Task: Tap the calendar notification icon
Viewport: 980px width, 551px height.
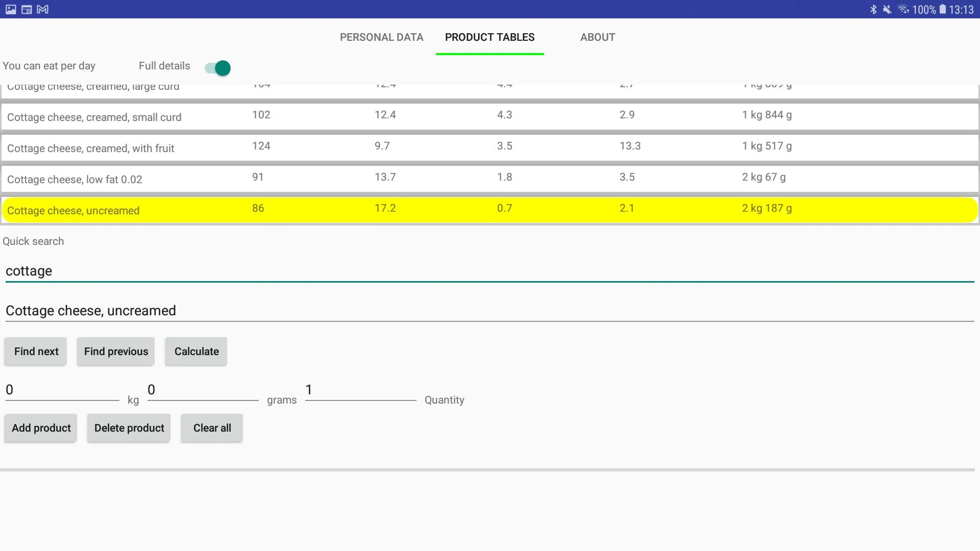Action: point(27,9)
